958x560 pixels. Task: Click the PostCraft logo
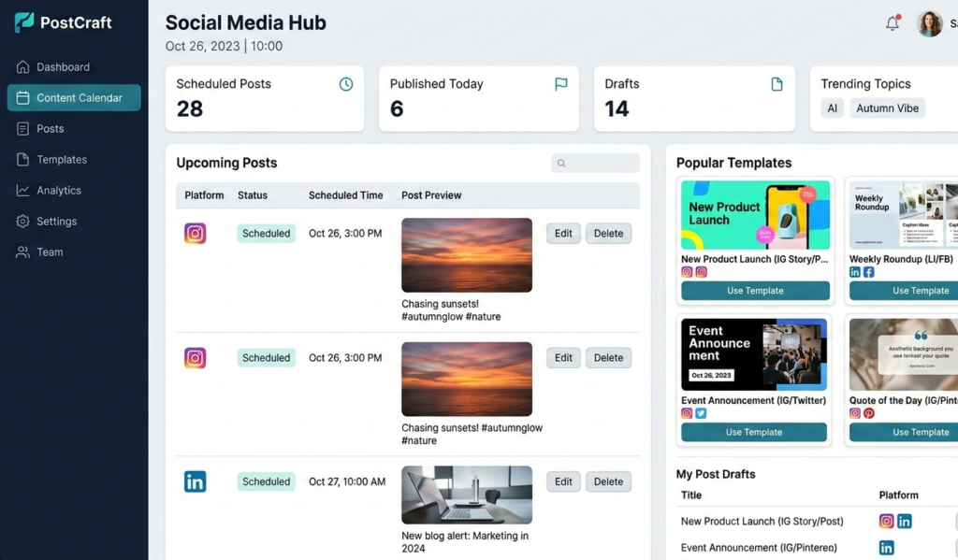pyautogui.click(x=63, y=22)
